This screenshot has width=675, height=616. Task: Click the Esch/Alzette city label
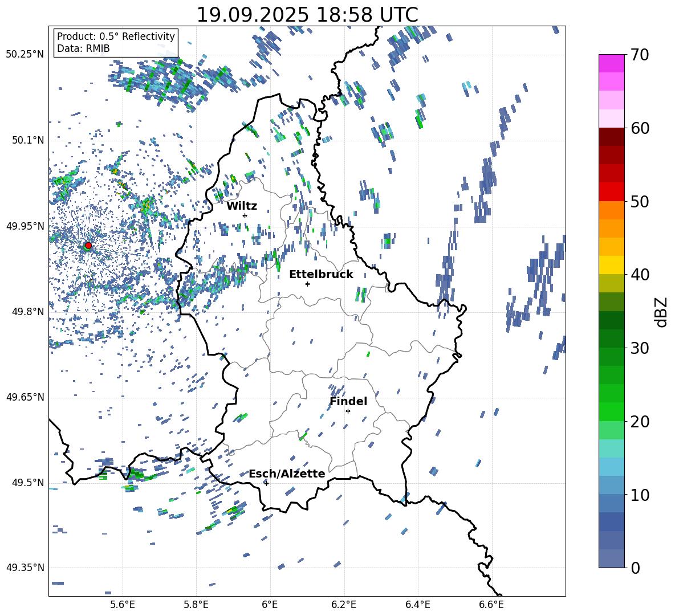[x=287, y=474]
